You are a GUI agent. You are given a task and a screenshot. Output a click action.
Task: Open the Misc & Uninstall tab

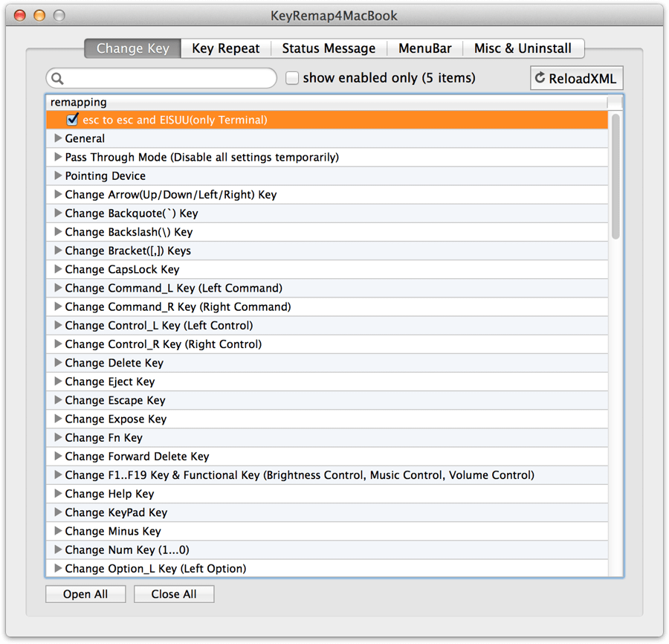pyautogui.click(x=523, y=48)
